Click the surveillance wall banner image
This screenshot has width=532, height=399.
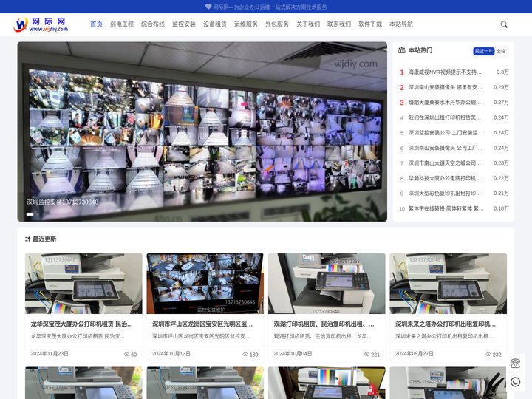(x=202, y=132)
